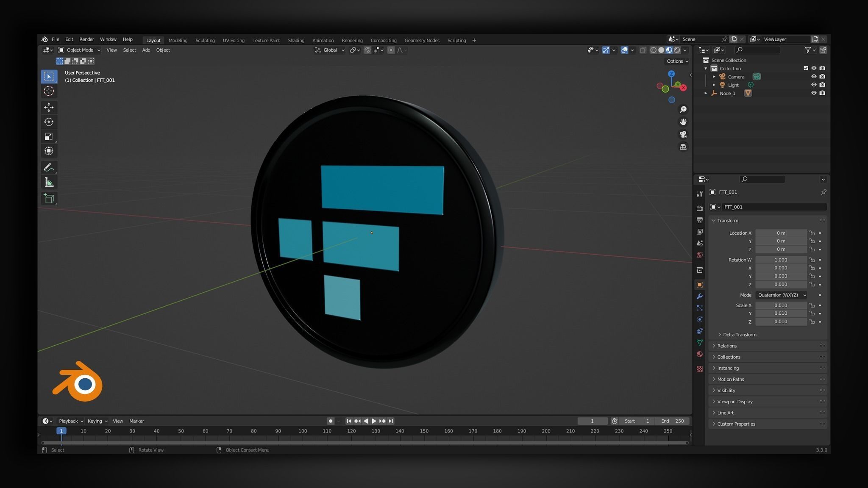The width and height of the screenshot is (868, 488).
Task: Pin the FTT_001 properties context
Action: [823, 192]
